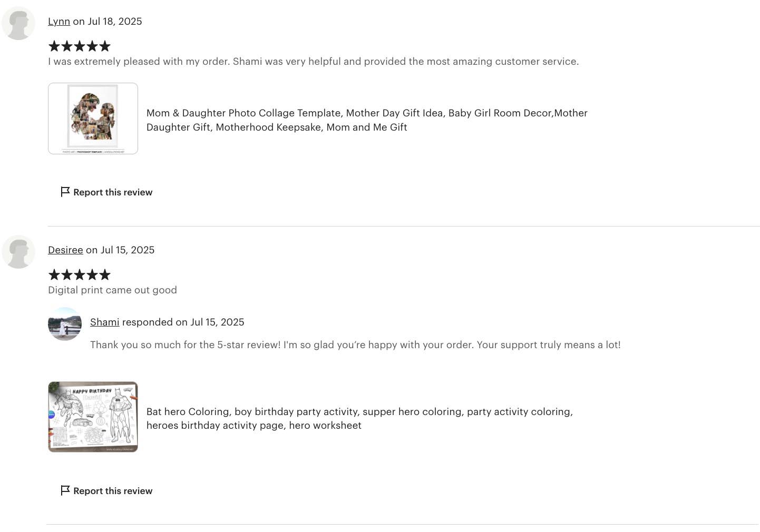Viewport: 760px width, 532px height.
Task: Open Mom & Daughter Photo Collage Template listing
Action: (x=367, y=120)
